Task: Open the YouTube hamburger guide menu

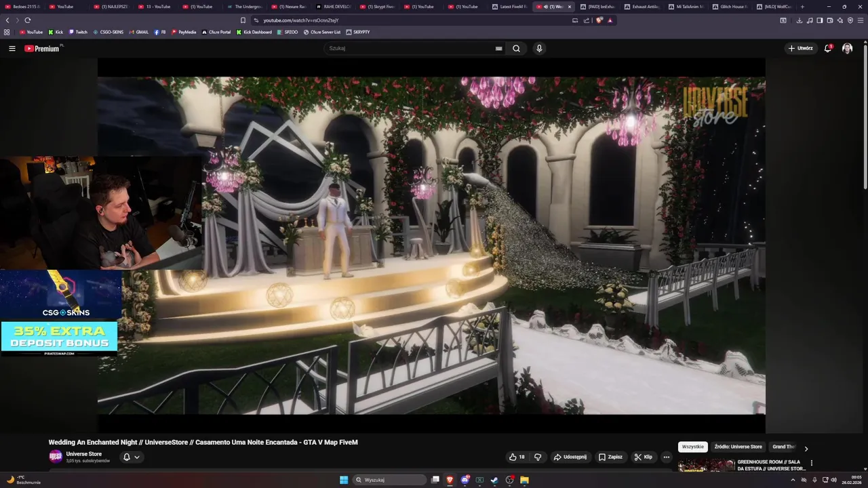Action: [12, 48]
